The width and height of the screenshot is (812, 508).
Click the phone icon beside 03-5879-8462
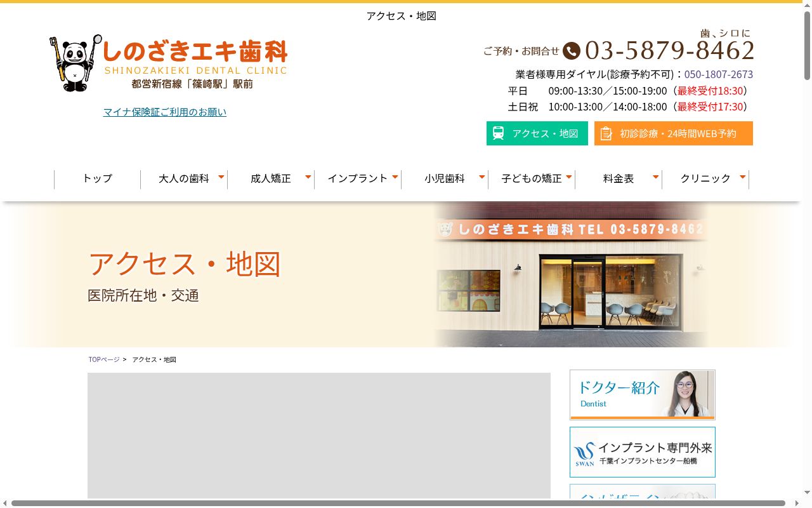click(x=572, y=51)
